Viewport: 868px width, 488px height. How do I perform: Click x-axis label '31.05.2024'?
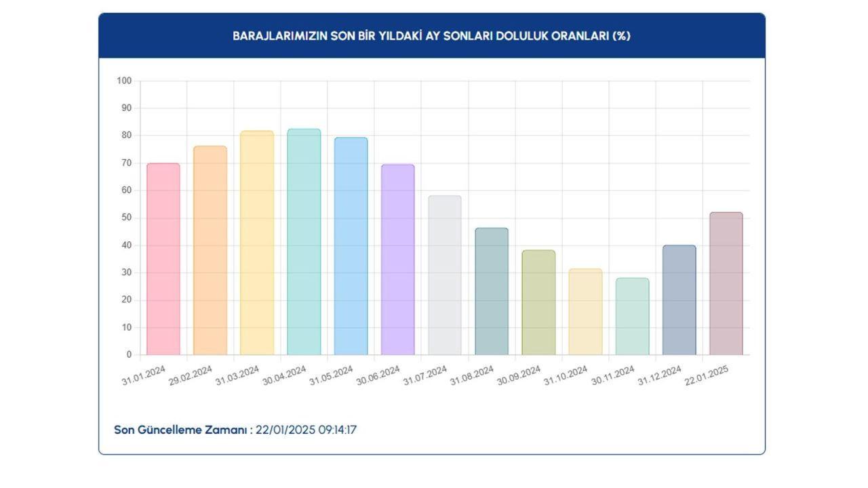click(x=332, y=375)
